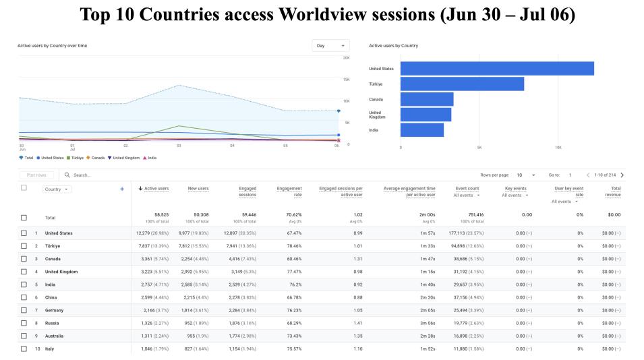644x360 pixels.
Task: Go to previous page of results
Action: tap(588, 175)
